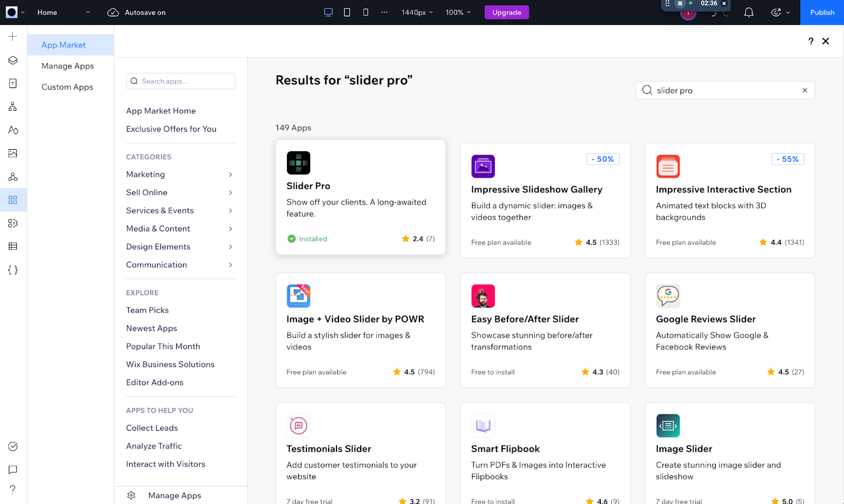
Task: Click the Autosave on cloud icon
Action: pyautogui.click(x=113, y=12)
